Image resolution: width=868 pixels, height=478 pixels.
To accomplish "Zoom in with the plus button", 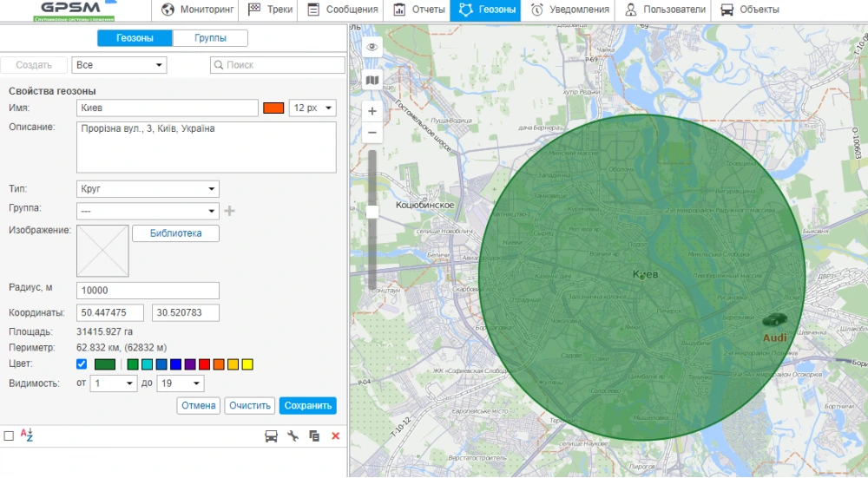I will point(372,111).
